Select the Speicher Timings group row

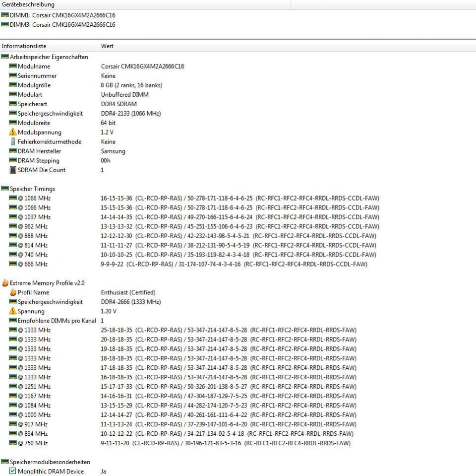(x=33, y=189)
